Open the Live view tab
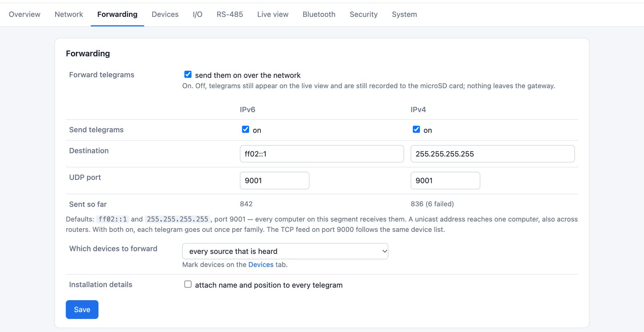 coord(273,15)
